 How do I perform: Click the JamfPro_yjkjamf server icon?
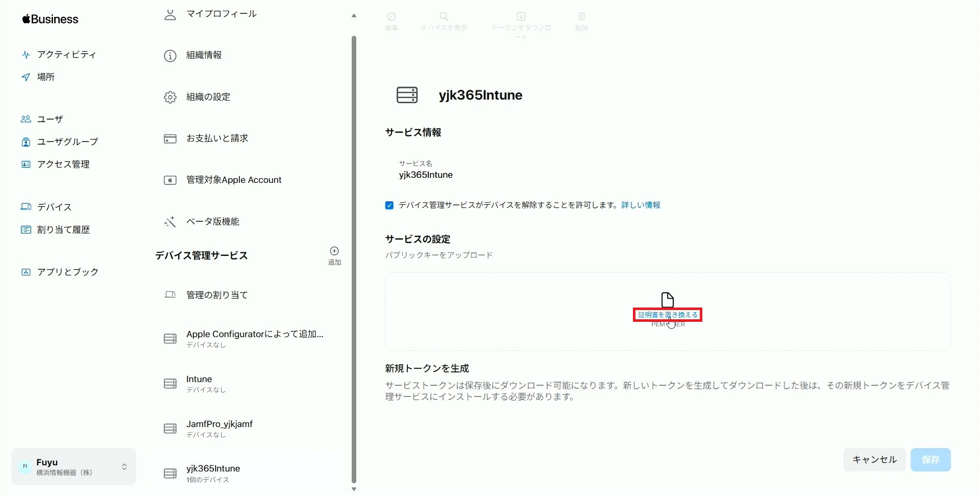tap(170, 429)
